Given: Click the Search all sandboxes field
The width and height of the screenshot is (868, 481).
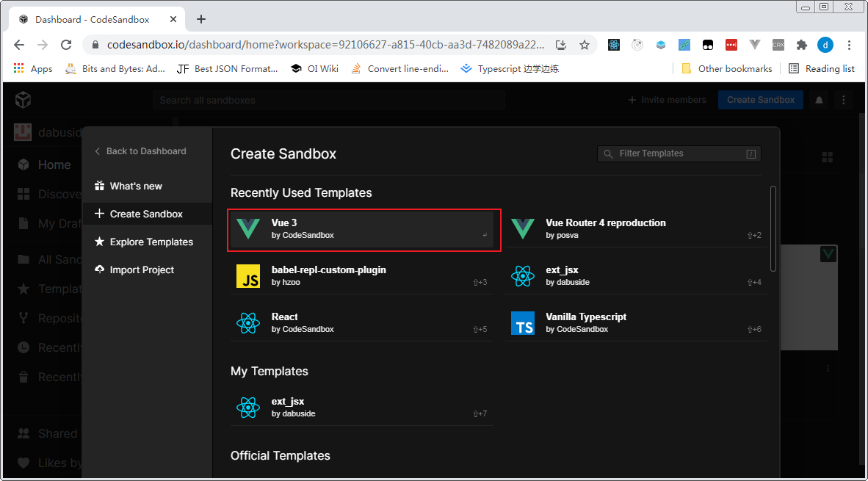Looking at the screenshot, I should (x=328, y=99).
